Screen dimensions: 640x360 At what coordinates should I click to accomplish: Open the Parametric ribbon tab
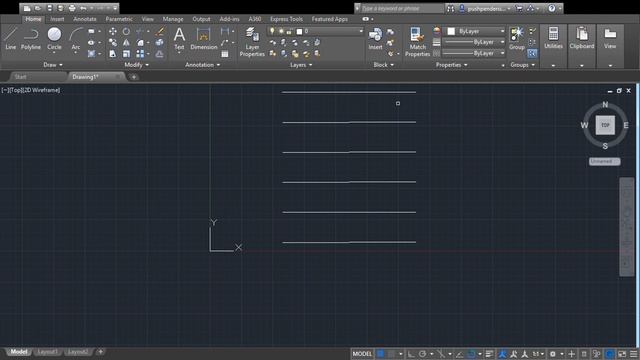coord(119,19)
